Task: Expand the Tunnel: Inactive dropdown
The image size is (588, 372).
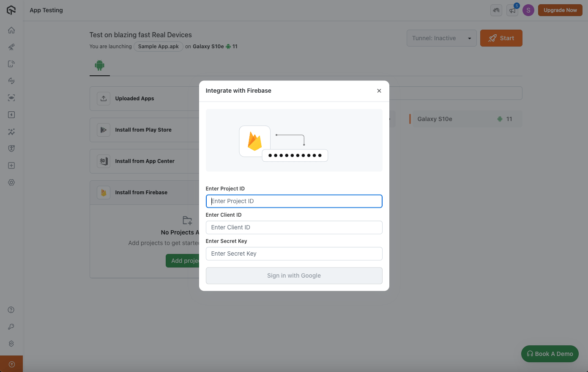Action: 441,38
